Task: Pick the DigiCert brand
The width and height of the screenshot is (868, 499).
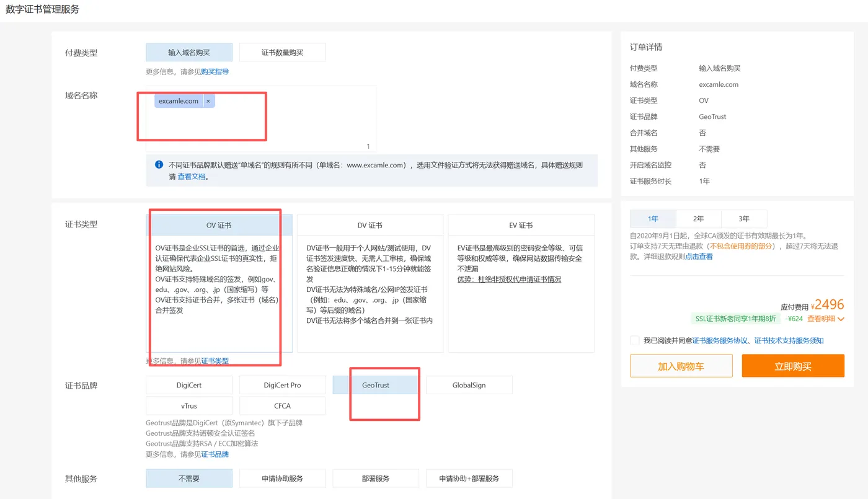Action: (x=189, y=385)
